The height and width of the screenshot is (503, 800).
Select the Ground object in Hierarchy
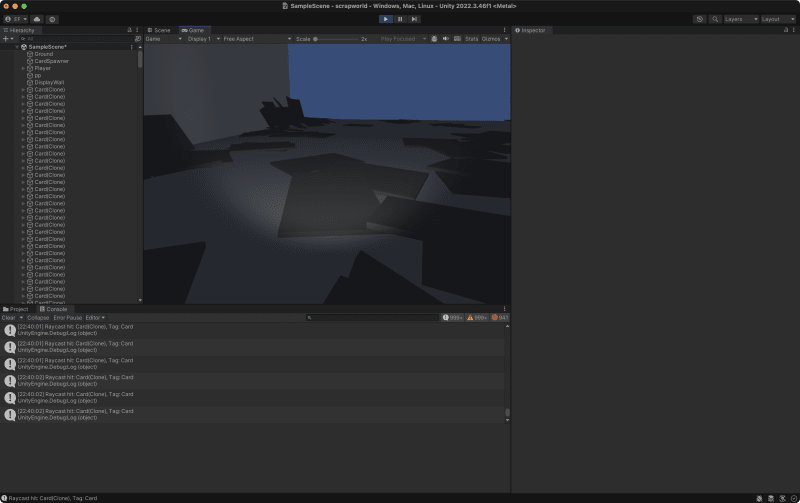(43, 54)
